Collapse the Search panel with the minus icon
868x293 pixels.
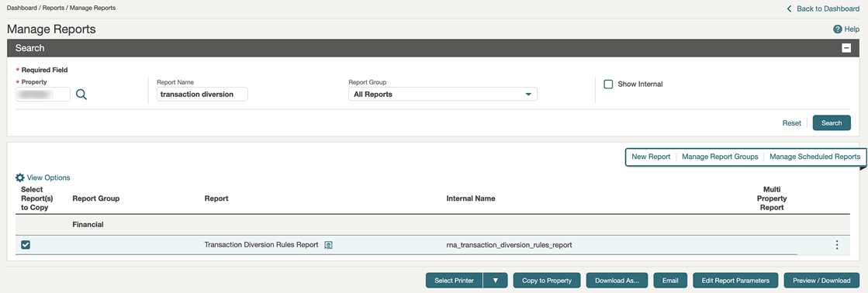pos(846,48)
